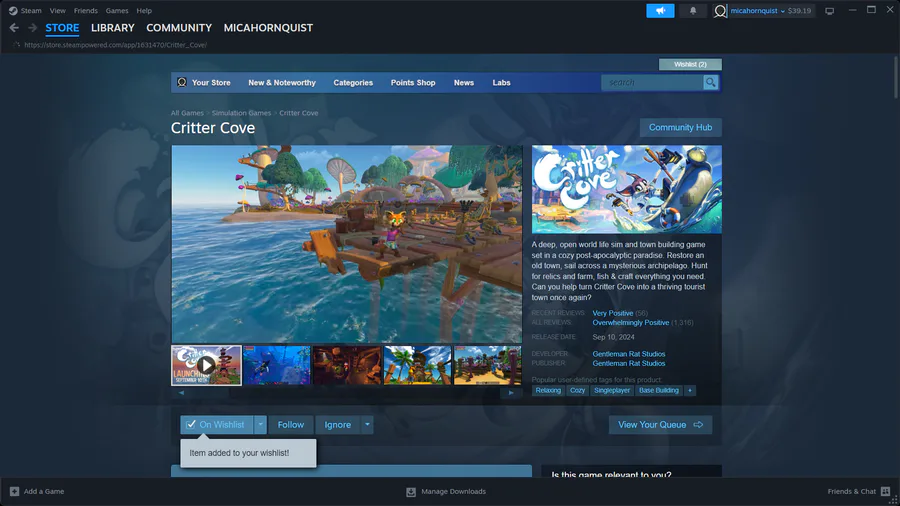
Task: Select the underwater screenshot thumbnail
Action: pos(276,365)
